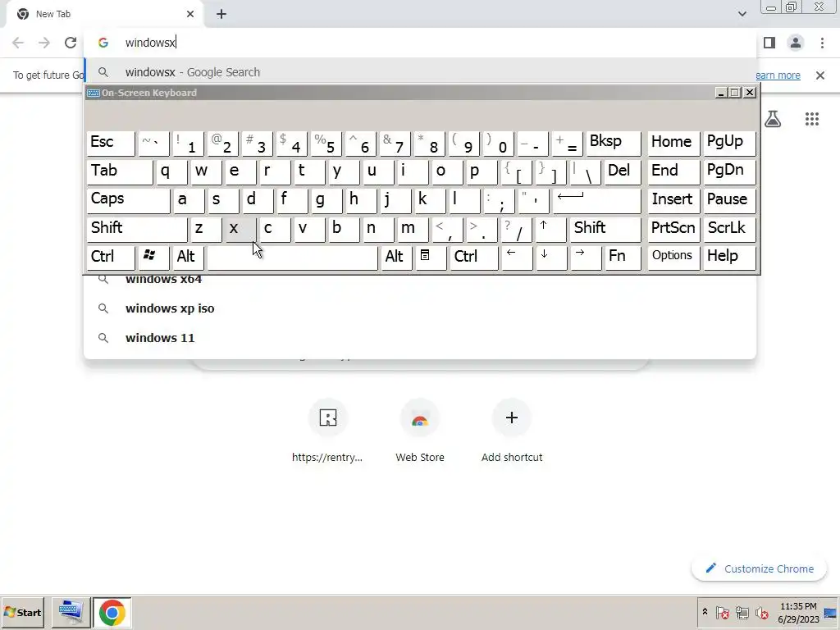The width and height of the screenshot is (840, 630).
Task: Open the Windows Start menu
Action: [x=22, y=612]
